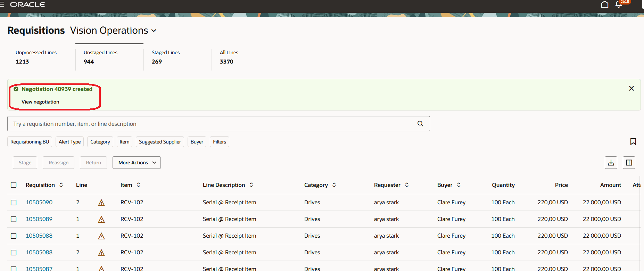Select the checkbox for requisition 10505090
The image size is (644, 271).
(14, 203)
